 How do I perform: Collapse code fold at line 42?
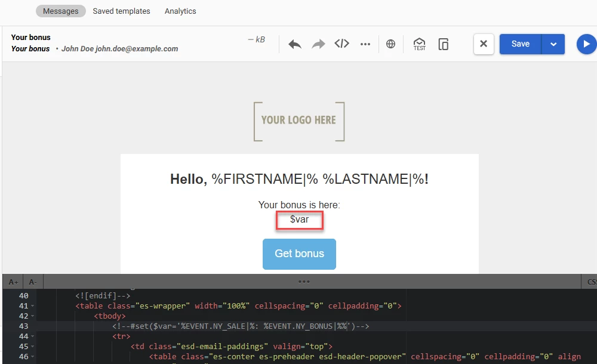pyautogui.click(x=32, y=316)
